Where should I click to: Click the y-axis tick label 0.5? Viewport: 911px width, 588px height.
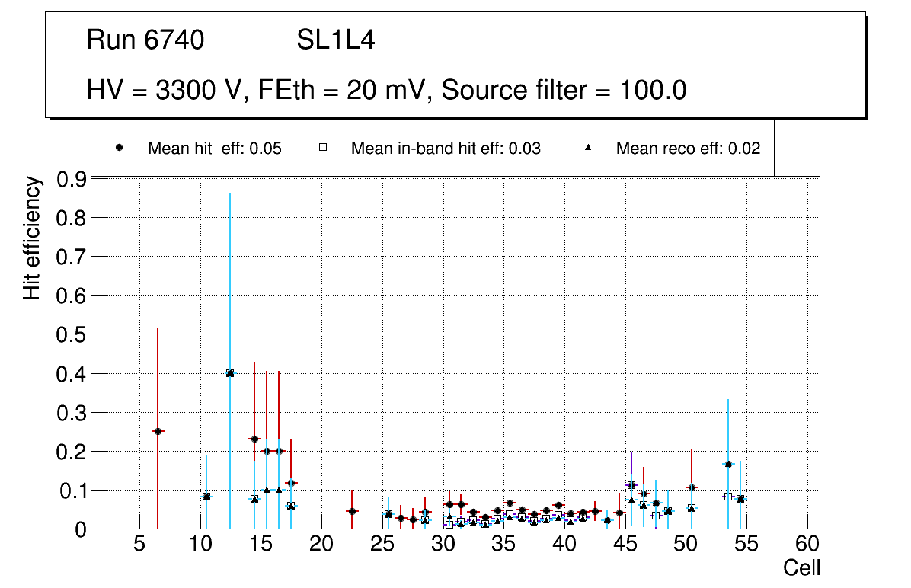pos(71,334)
